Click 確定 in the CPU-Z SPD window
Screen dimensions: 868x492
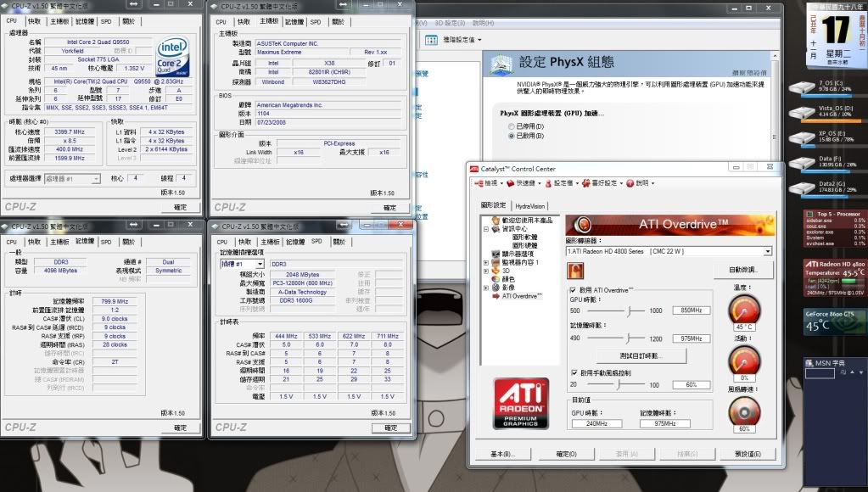pos(391,428)
